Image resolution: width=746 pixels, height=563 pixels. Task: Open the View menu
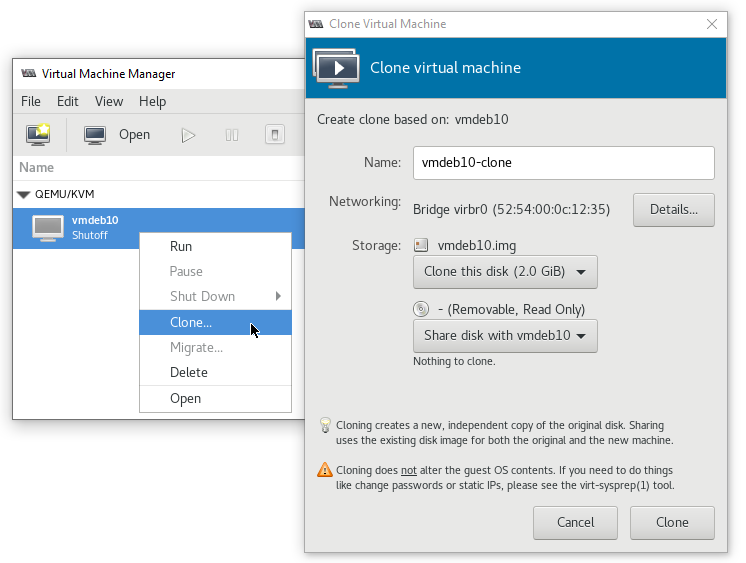coord(109,101)
